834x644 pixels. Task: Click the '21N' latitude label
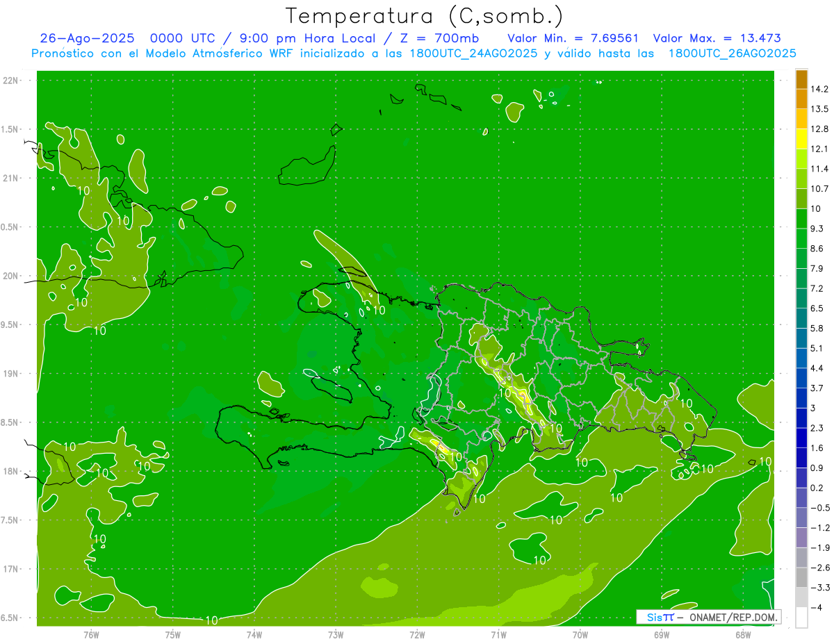tap(11, 178)
